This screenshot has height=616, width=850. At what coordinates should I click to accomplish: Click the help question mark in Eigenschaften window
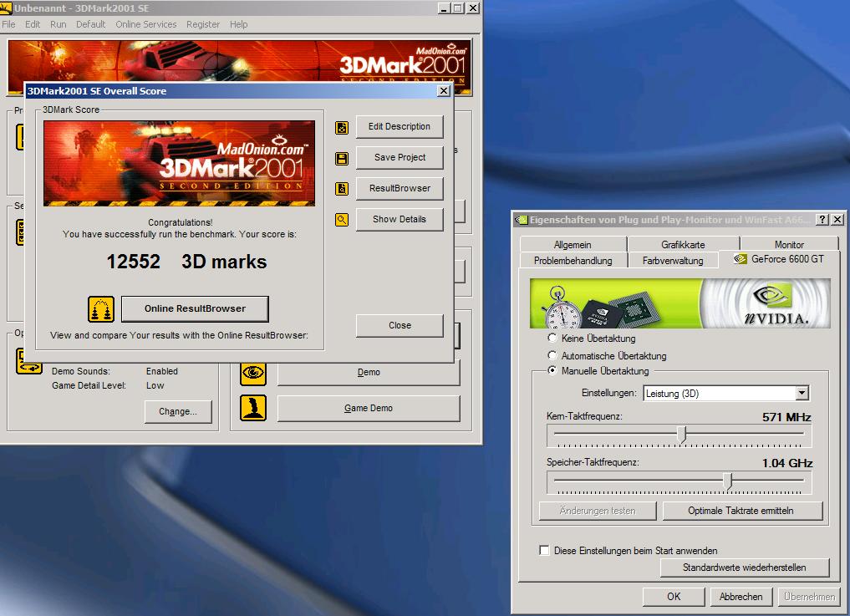click(823, 219)
